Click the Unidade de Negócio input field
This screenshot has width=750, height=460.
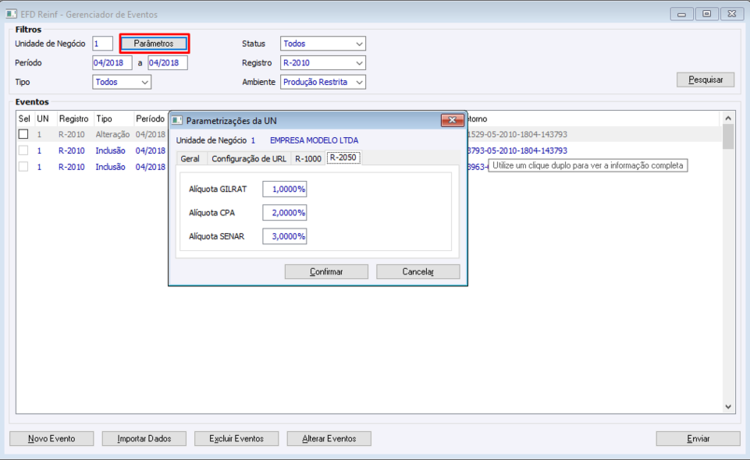(102, 44)
